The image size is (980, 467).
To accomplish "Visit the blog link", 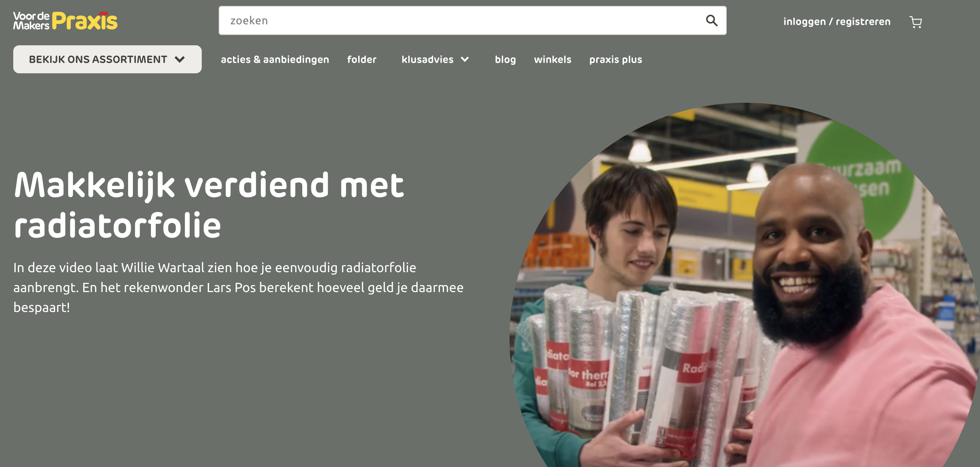I will click(505, 59).
